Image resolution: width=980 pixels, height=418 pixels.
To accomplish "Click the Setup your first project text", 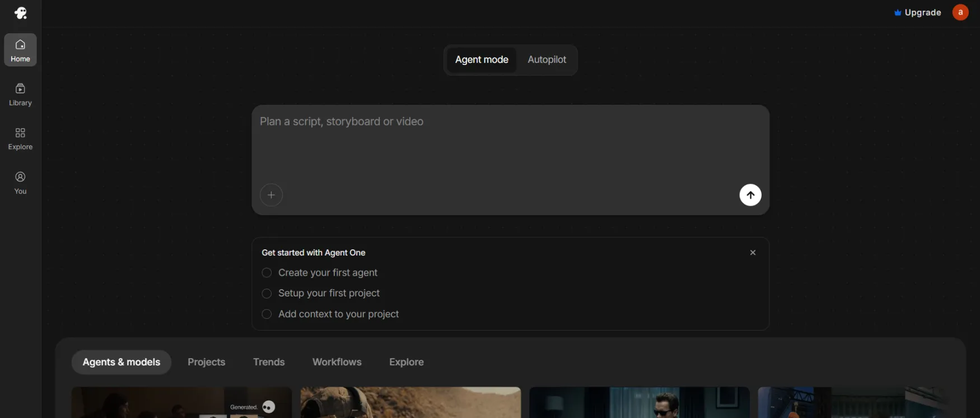I will coord(329,293).
